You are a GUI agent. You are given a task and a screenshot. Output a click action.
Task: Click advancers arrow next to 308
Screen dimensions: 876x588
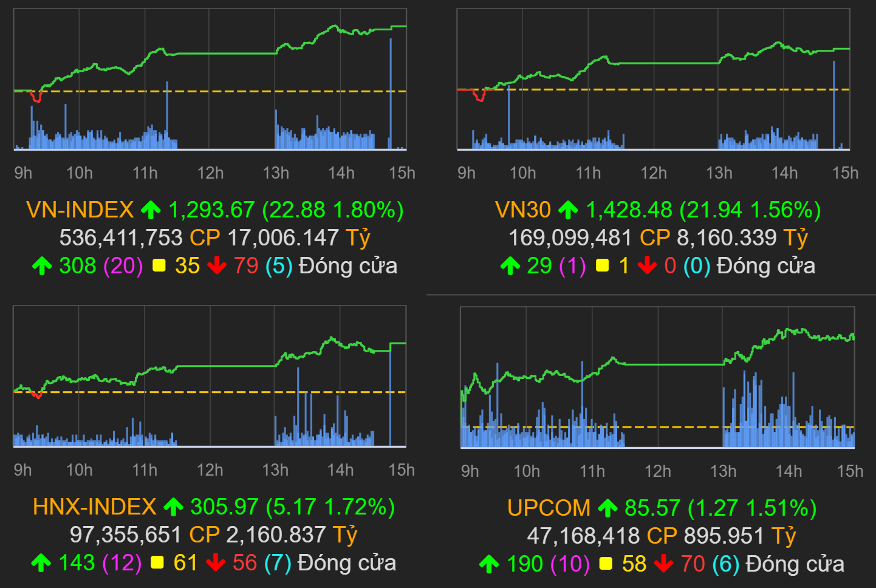click(x=42, y=266)
